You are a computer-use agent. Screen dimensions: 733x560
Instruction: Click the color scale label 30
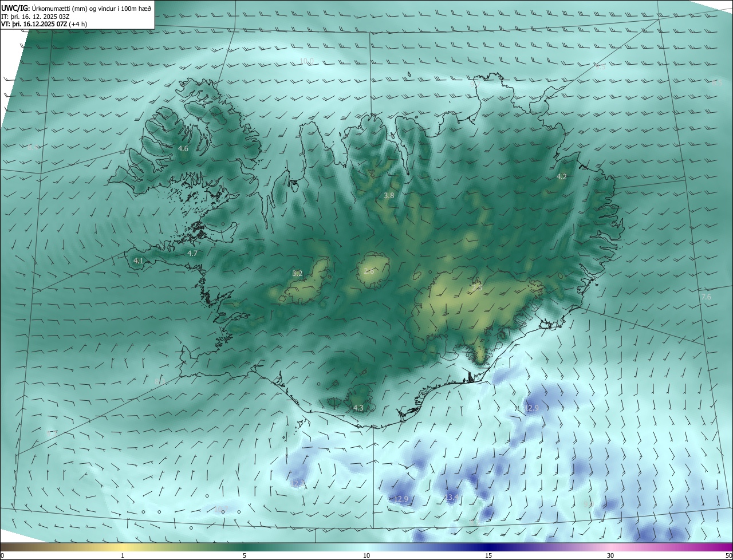(610, 555)
